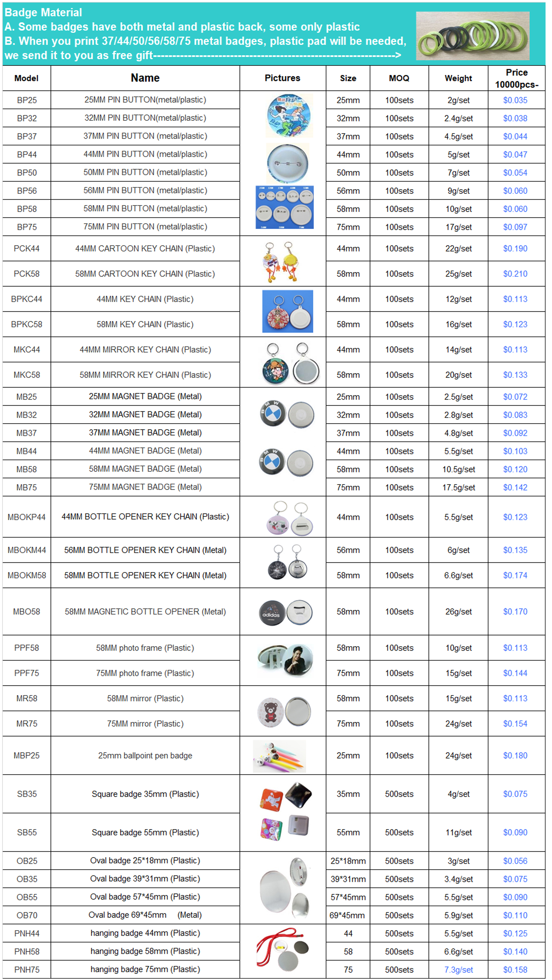
Task: Click the $0.097 price for BP75
Action: (517, 227)
